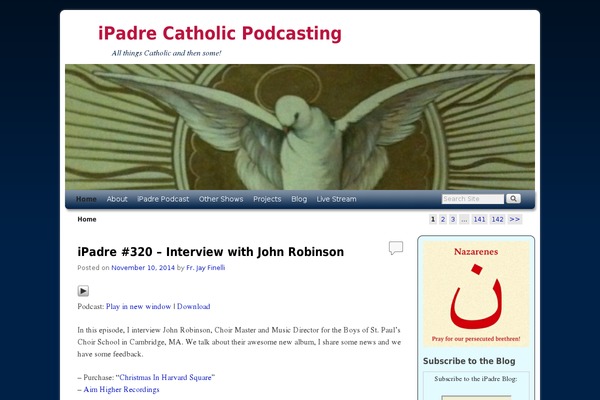Open the iPadre Podcast menu

163,199
